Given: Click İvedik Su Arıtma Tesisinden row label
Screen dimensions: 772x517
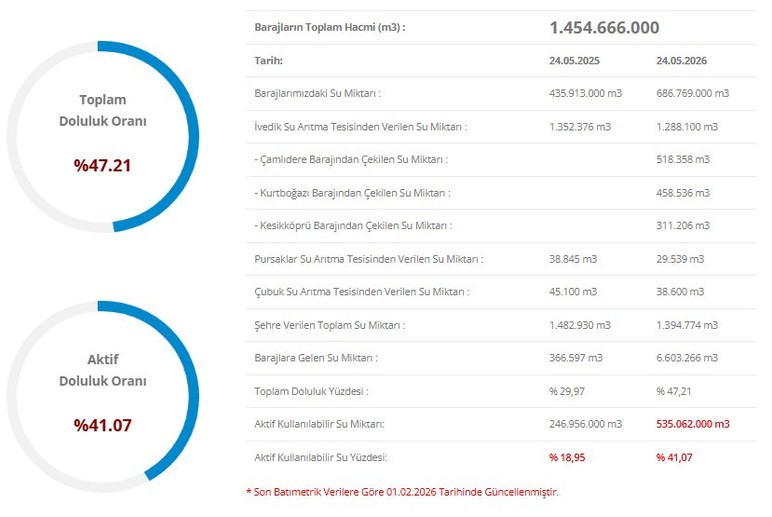Looking at the screenshot, I should coord(360,127).
